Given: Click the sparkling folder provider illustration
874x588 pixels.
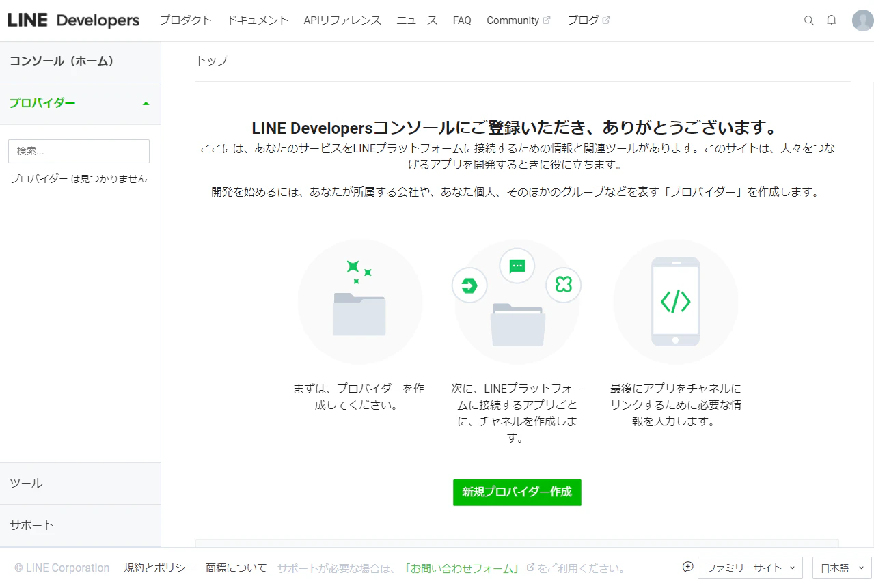Looking at the screenshot, I should tap(360, 301).
